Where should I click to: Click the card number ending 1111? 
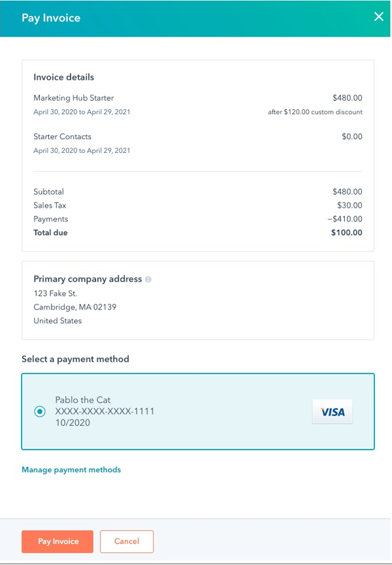pos(105,412)
